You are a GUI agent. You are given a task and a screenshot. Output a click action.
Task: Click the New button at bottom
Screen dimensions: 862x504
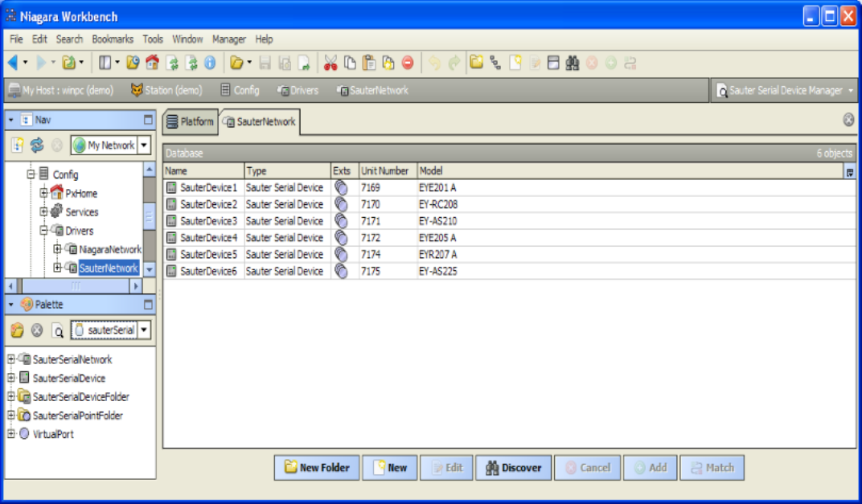390,468
